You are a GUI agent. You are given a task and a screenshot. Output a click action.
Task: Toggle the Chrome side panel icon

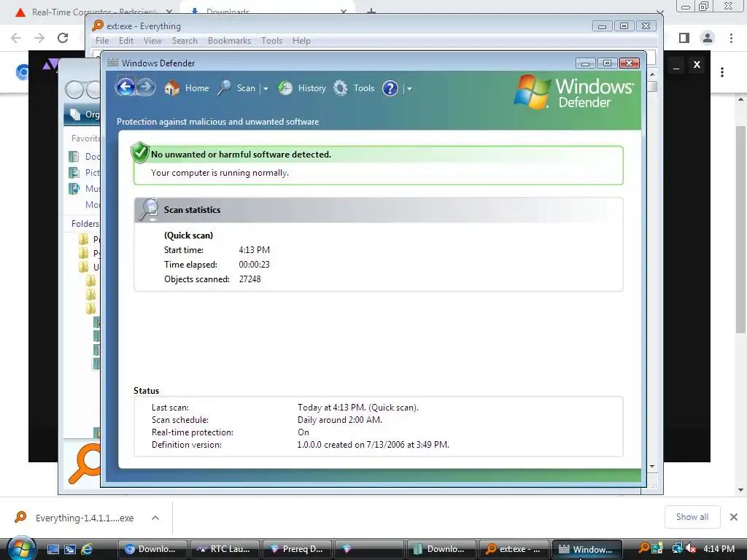(684, 38)
